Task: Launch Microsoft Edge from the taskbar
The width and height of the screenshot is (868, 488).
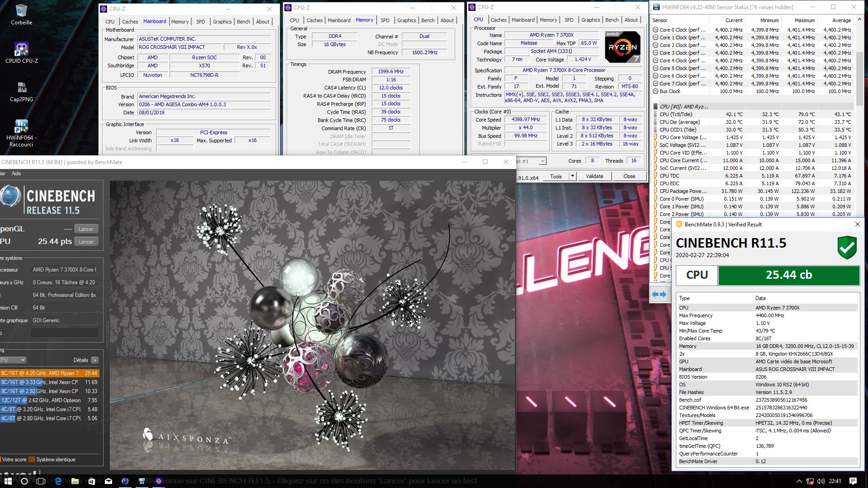Action: point(58,481)
